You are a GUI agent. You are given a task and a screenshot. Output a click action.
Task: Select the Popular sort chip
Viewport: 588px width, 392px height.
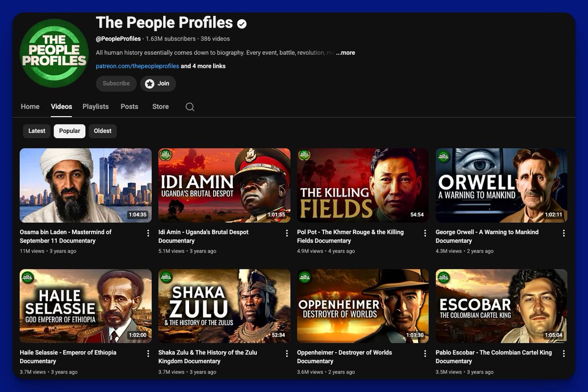coord(70,131)
